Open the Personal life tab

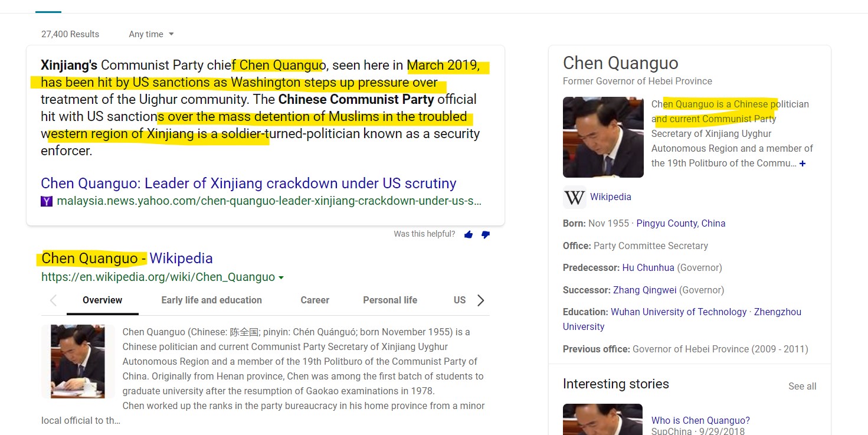pos(390,300)
